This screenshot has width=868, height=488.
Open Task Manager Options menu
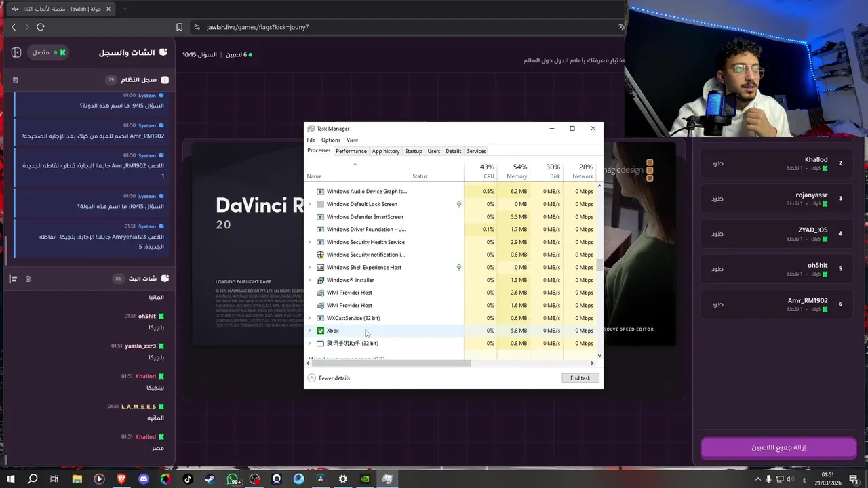pyautogui.click(x=331, y=140)
